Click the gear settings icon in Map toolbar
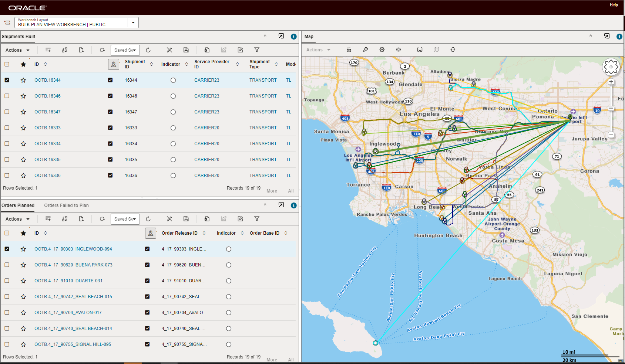The width and height of the screenshot is (625, 364). [382, 50]
